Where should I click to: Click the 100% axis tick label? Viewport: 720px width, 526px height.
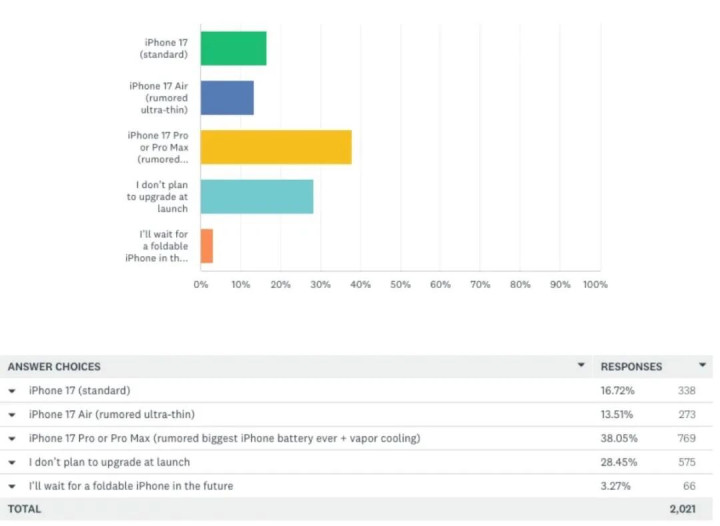[x=596, y=285]
